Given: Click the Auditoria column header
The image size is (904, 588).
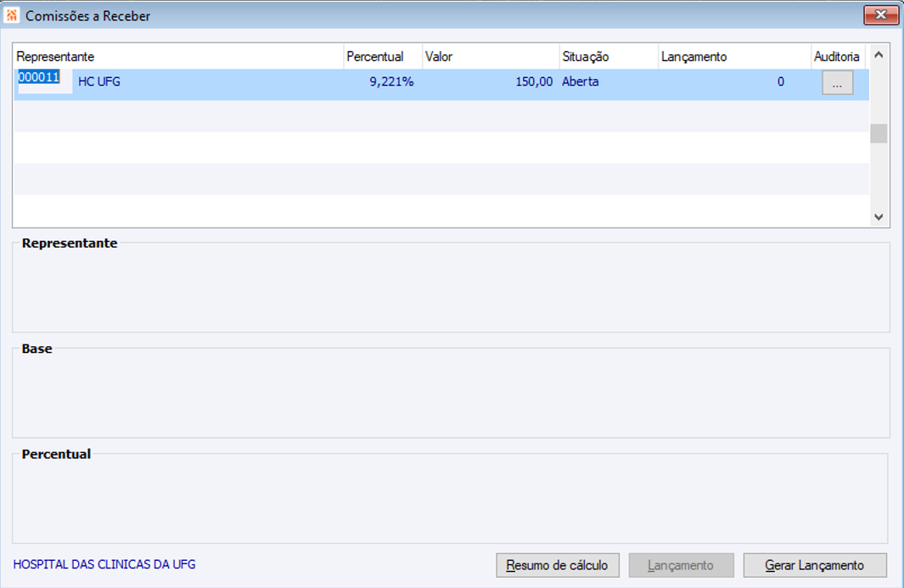Looking at the screenshot, I should coord(838,57).
